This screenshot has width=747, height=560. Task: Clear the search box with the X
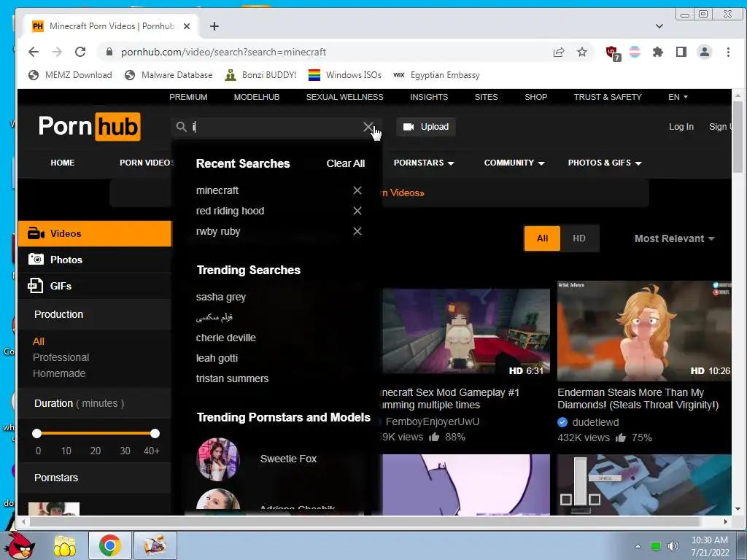coord(368,127)
